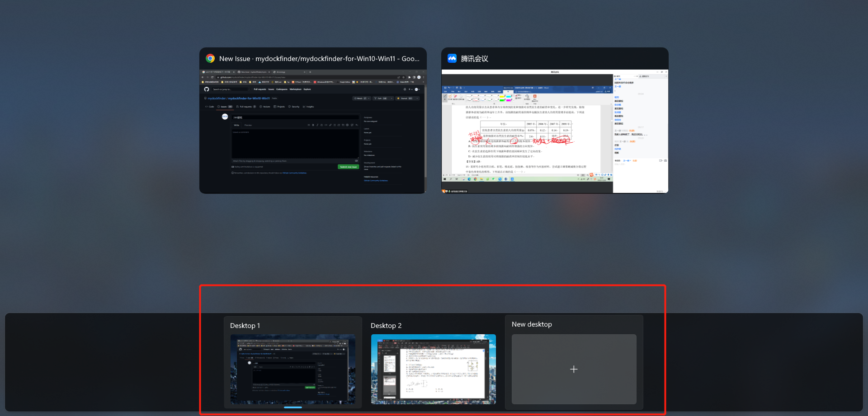868x416 pixels.
Task: Toggle italic formatting in the issue editor
Action: tap(317, 125)
